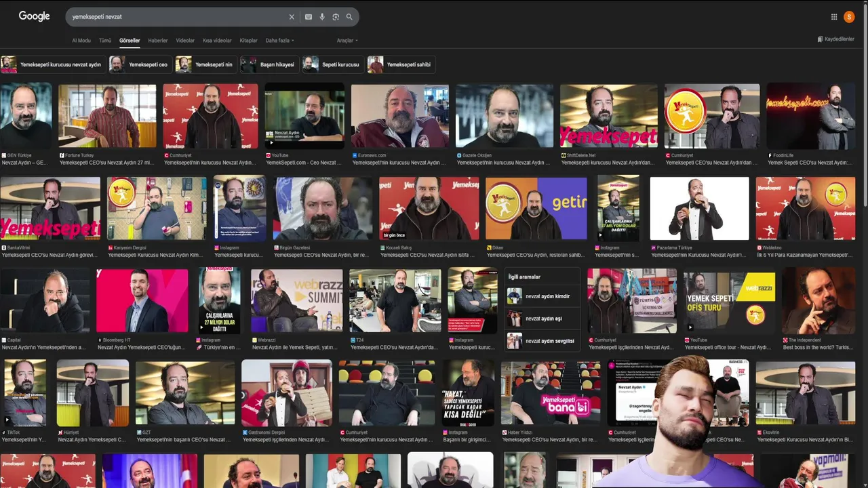Select the Görseller tab
Image resolution: width=868 pixels, height=488 pixels.
[130, 41]
